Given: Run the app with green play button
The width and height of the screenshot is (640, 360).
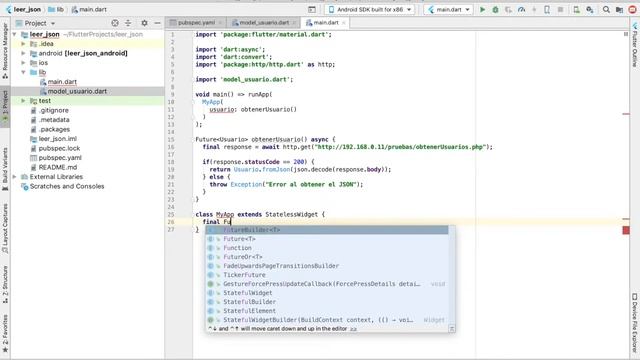Looking at the screenshot, I should (482, 9).
